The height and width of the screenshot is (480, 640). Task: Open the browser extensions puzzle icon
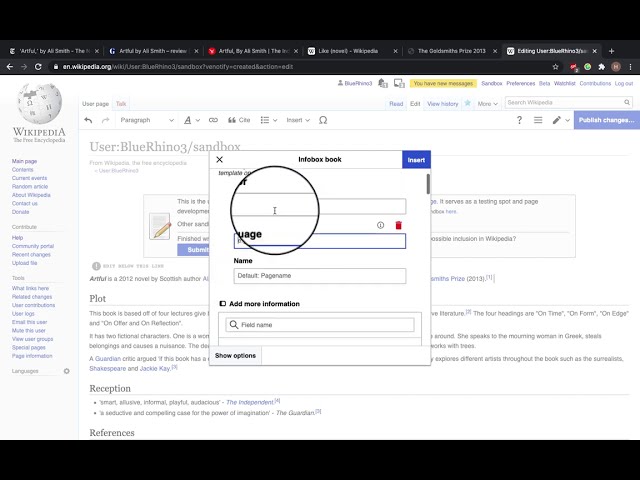[602, 67]
